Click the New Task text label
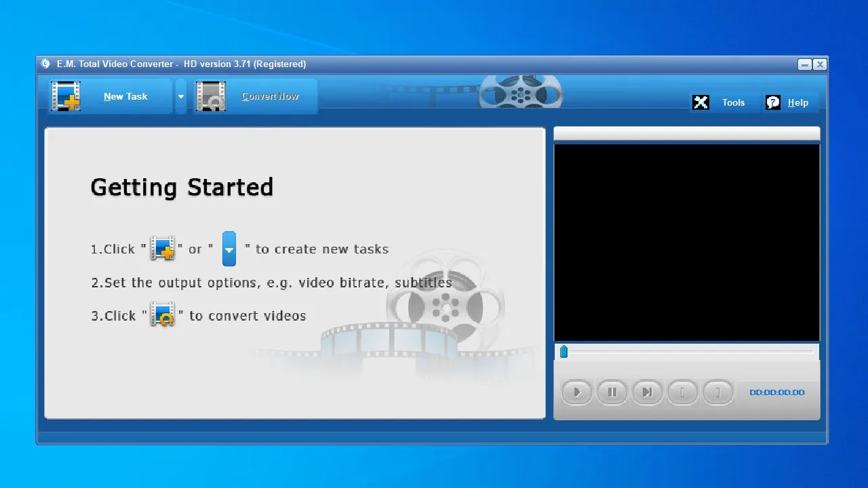Image resolution: width=868 pixels, height=488 pixels. [125, 96]
